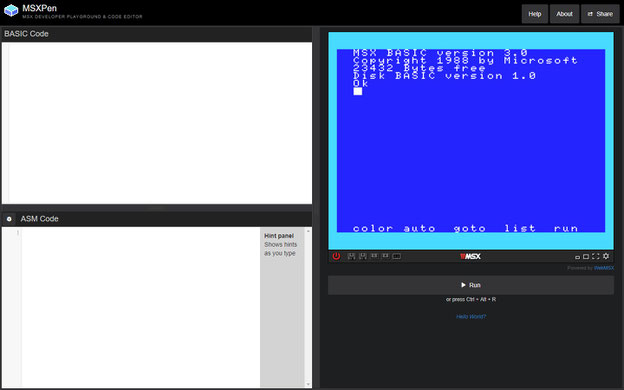Click 'goto' function key label on MSX screen
Image resolution: width=624 pixels, height=390 pixels.
pos(470,228)
